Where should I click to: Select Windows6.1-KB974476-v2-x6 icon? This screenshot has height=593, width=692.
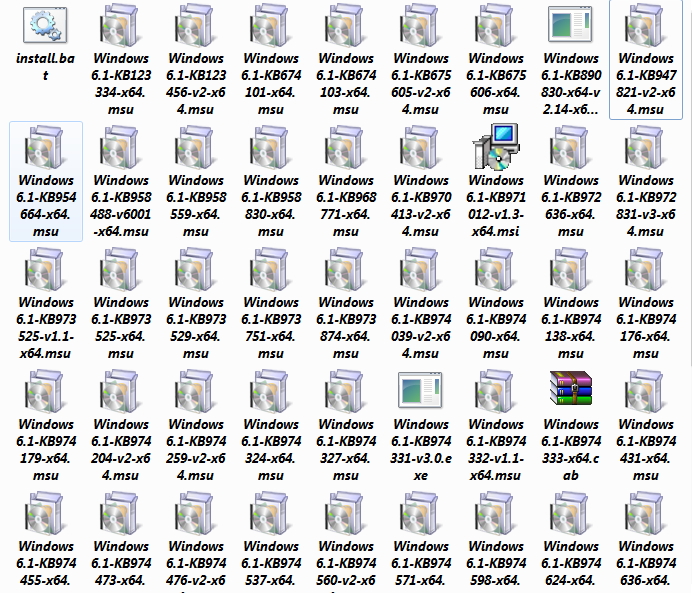click(196, 514)
